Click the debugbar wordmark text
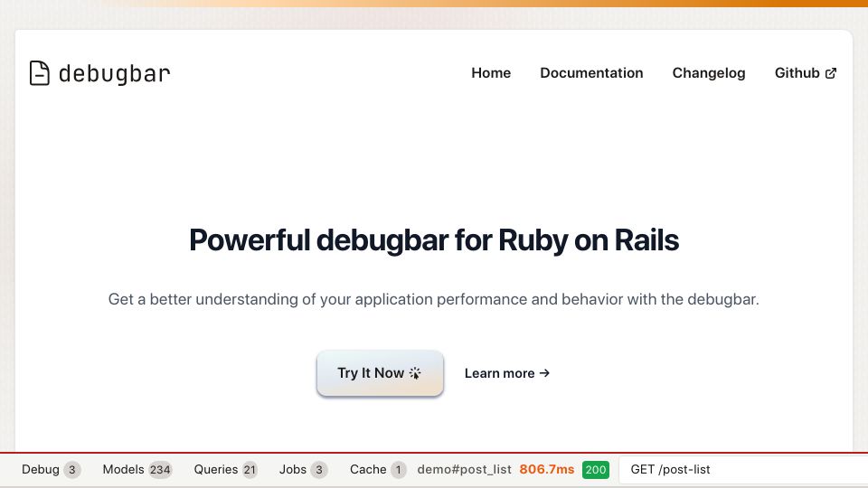 (115, 73)
